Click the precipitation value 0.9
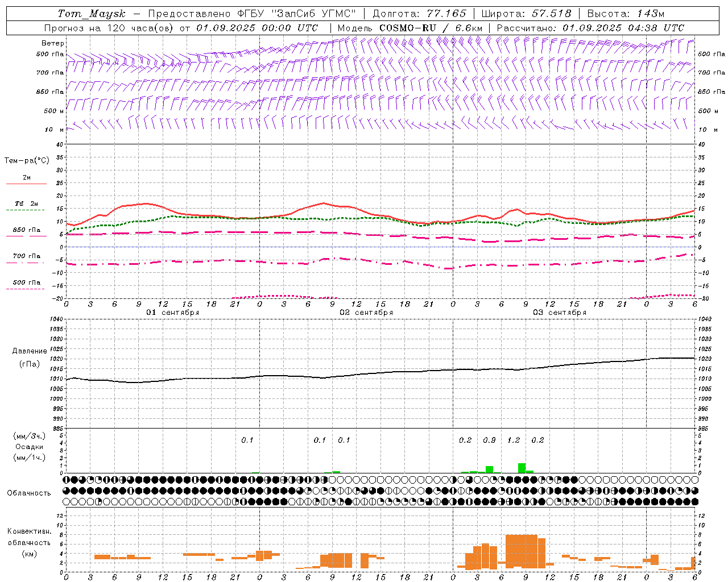 click(489, 440)
